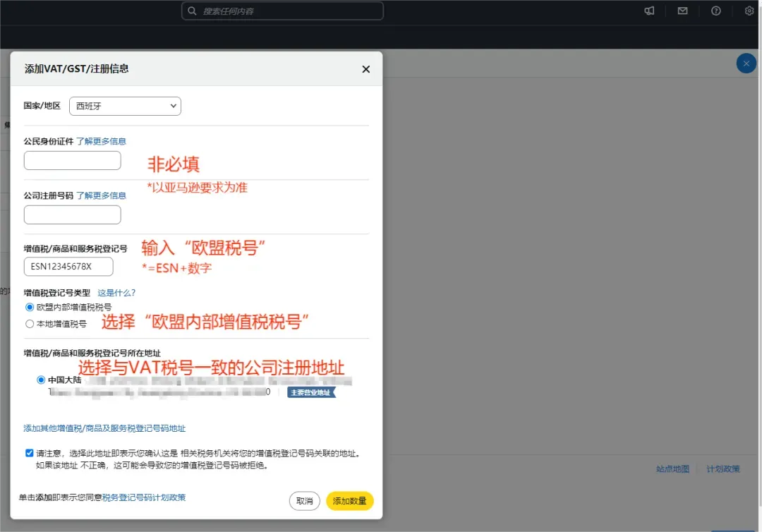Open the mail messages icon

click(683, 11)
